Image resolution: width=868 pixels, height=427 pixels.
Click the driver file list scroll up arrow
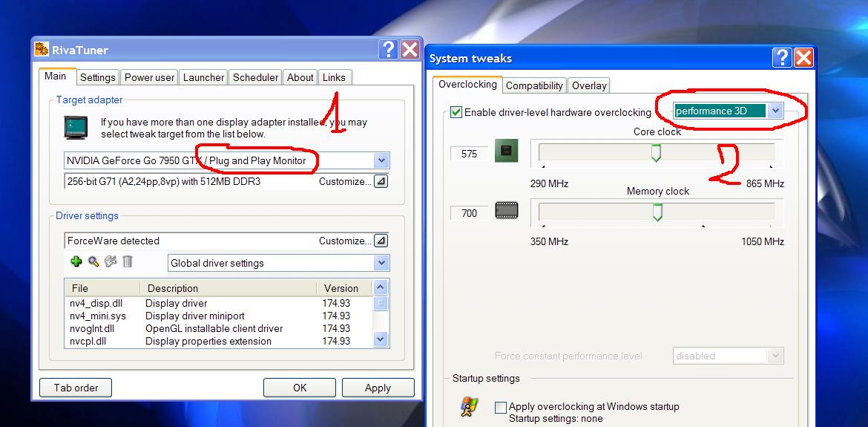coord(381,287)
